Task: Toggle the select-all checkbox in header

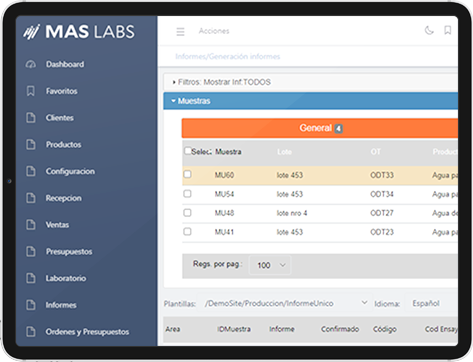Action: point(188,151)
